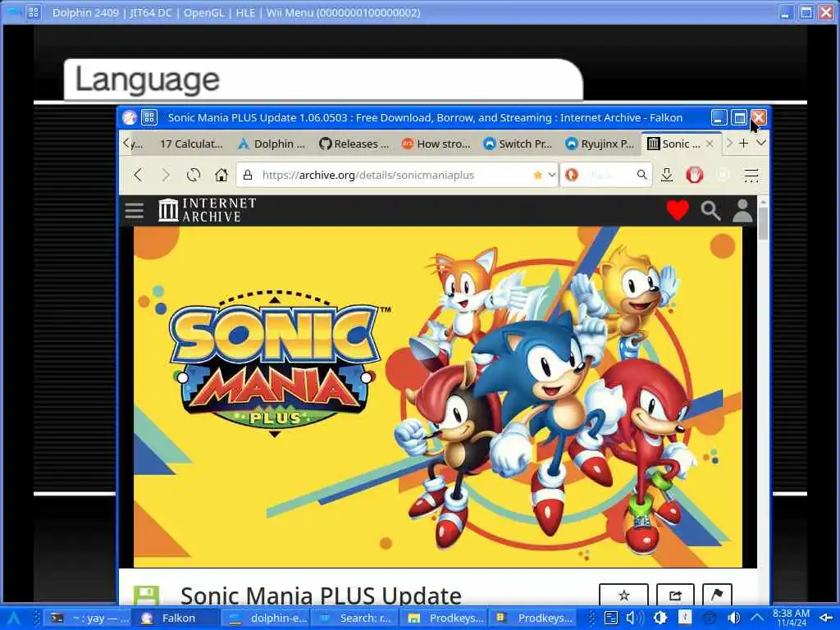The height and width of the screenshot is (630, 840).
Task: Switch to the Search: r... taskbar entry
Action: click(354, 619)
